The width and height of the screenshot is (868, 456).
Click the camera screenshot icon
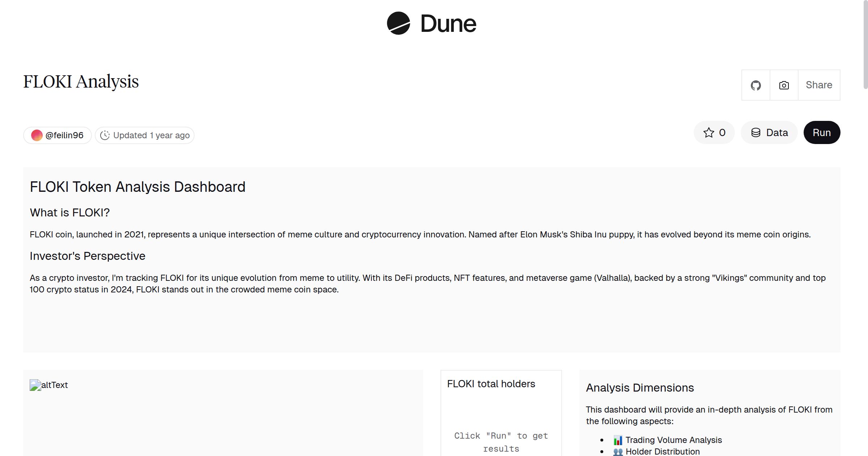pyautogui.click(x=784, y=85)
